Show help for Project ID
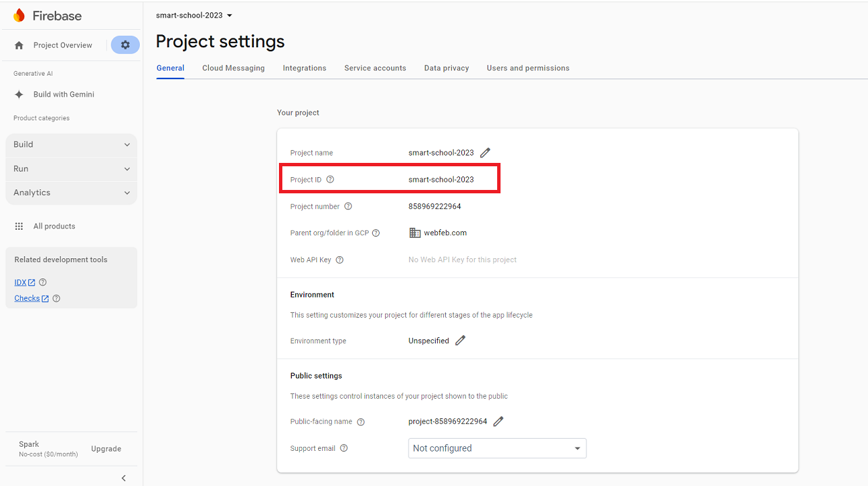This screenshot has width=868, height=486. tap(330, 180)
